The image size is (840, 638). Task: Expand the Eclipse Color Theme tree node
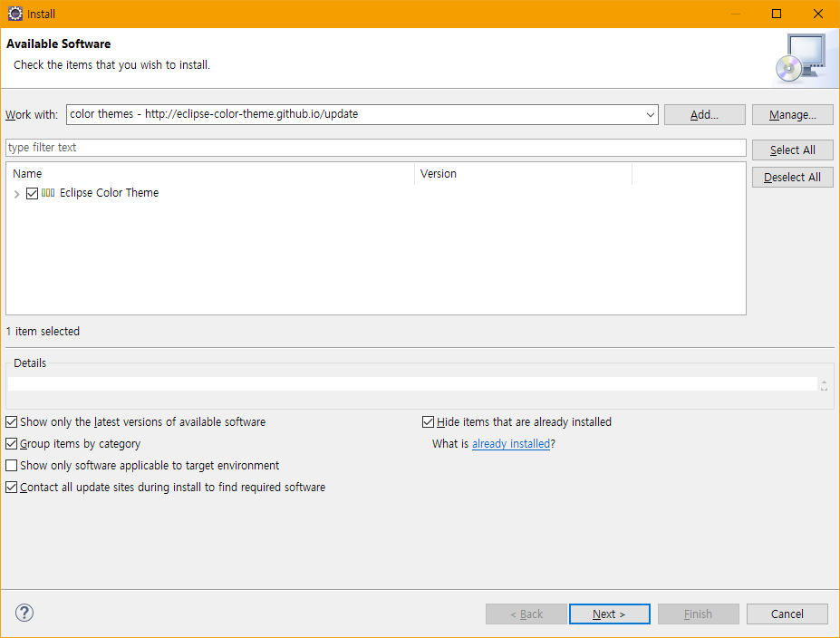click(x=16, y=194)
